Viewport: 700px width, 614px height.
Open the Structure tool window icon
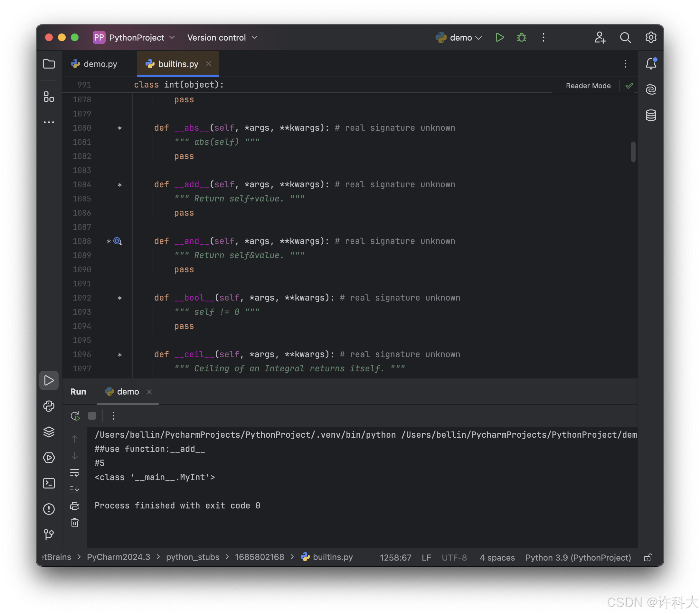tap(49, 97)
